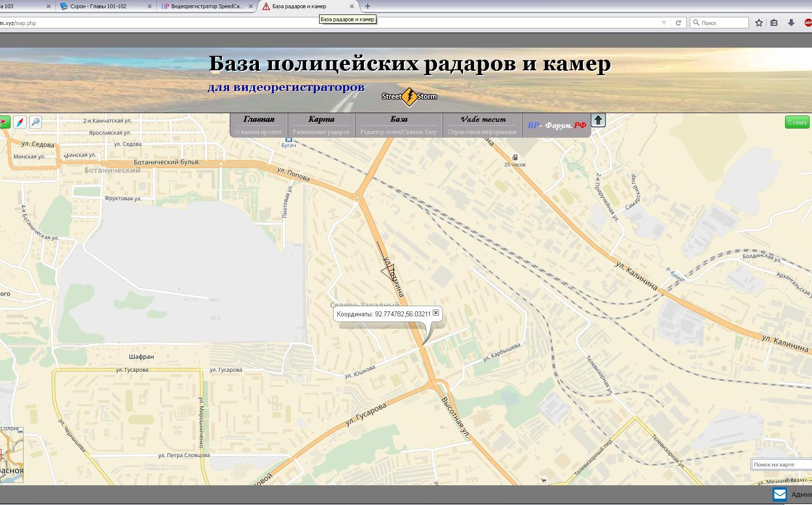Click the blue envelope mail icon
Image resolution: width=812 pixels, height=505 pixels.
[779, 494]
